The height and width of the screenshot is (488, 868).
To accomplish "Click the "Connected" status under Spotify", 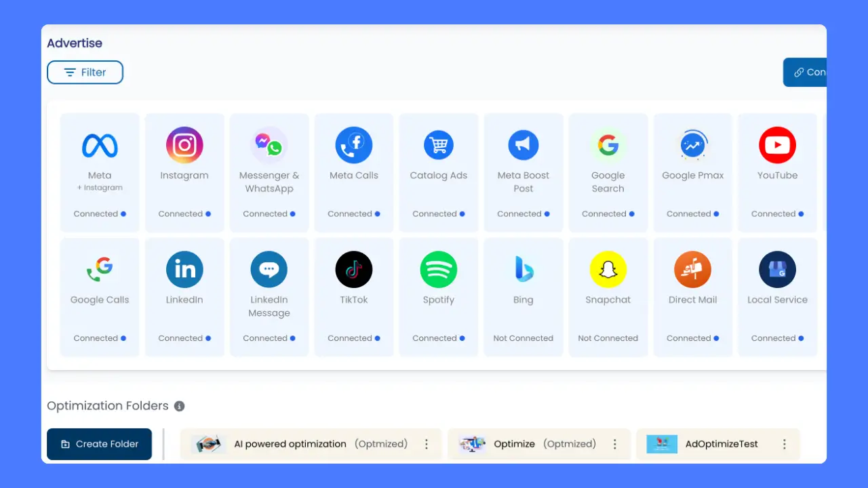I will 439,338.
